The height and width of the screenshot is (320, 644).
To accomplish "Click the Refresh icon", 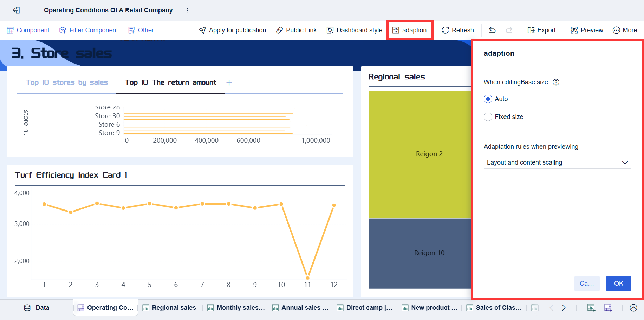I will point(445,30).
